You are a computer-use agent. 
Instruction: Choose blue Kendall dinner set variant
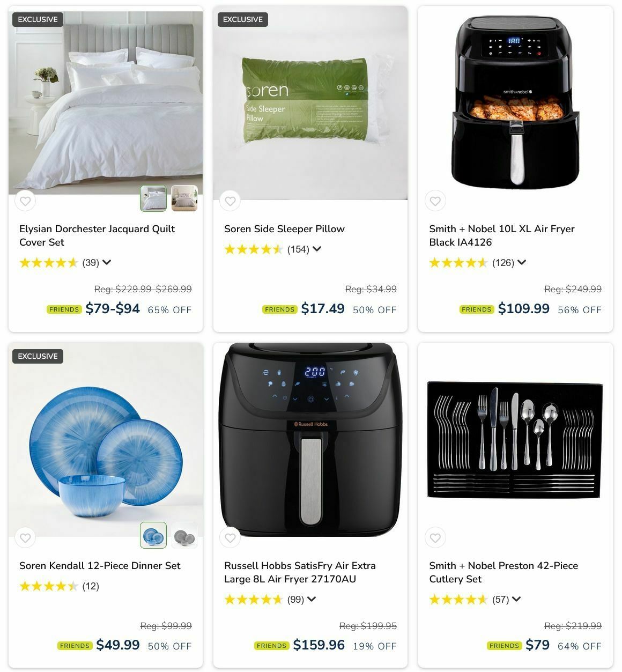153,535
